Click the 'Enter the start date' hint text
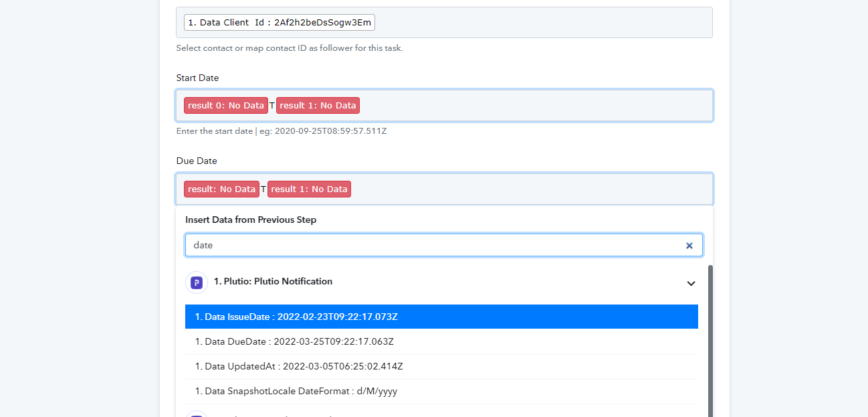Viewport: 868px width, 417px height. pyautogui.click(x=282, y=131)
